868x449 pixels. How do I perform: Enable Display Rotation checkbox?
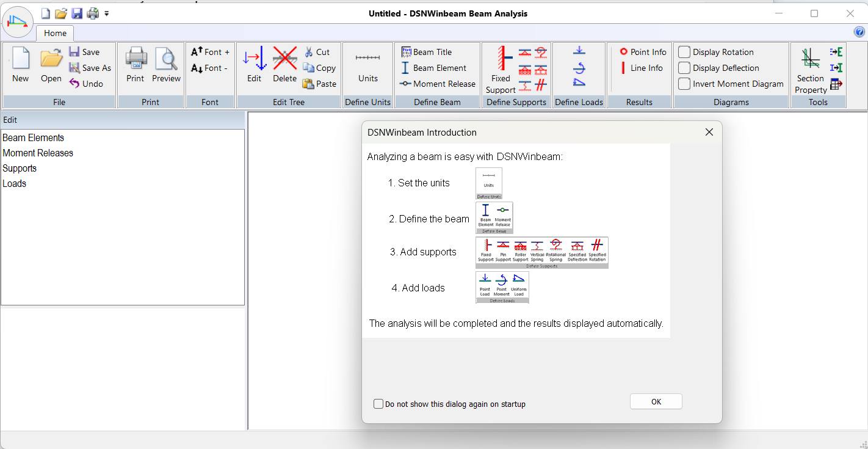point(685,52)
